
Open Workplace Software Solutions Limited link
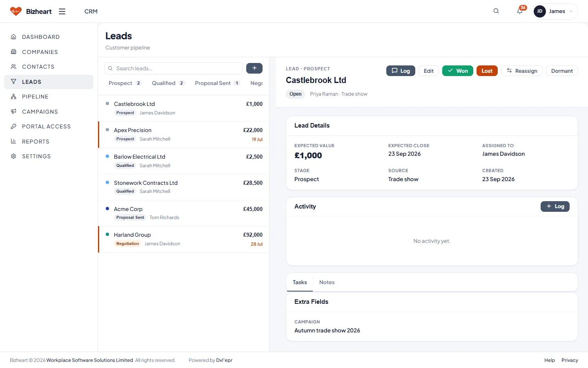90,360
